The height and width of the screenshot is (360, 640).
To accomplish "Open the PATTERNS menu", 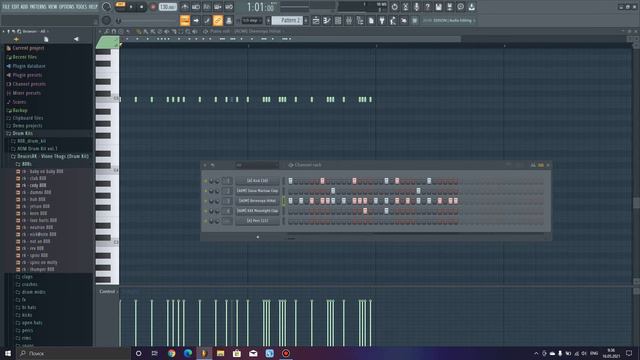I will pyautogui.click(x=38, y=7).
